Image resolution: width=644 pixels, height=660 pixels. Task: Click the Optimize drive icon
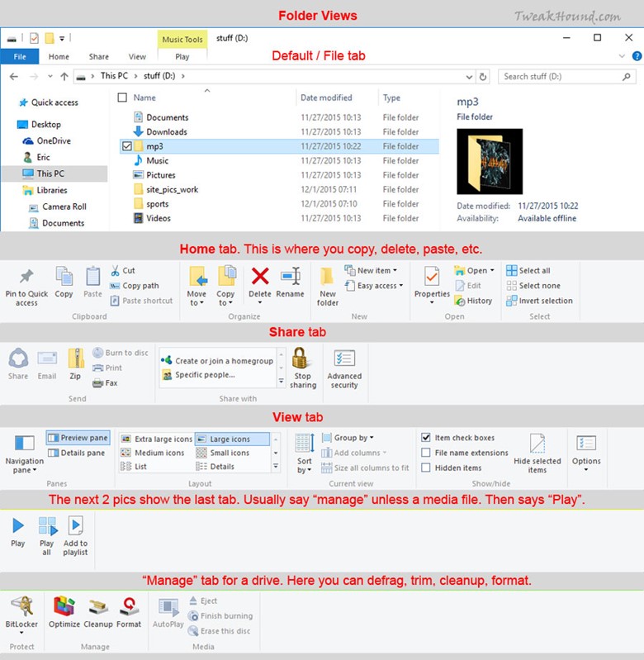tap(64, 606)
